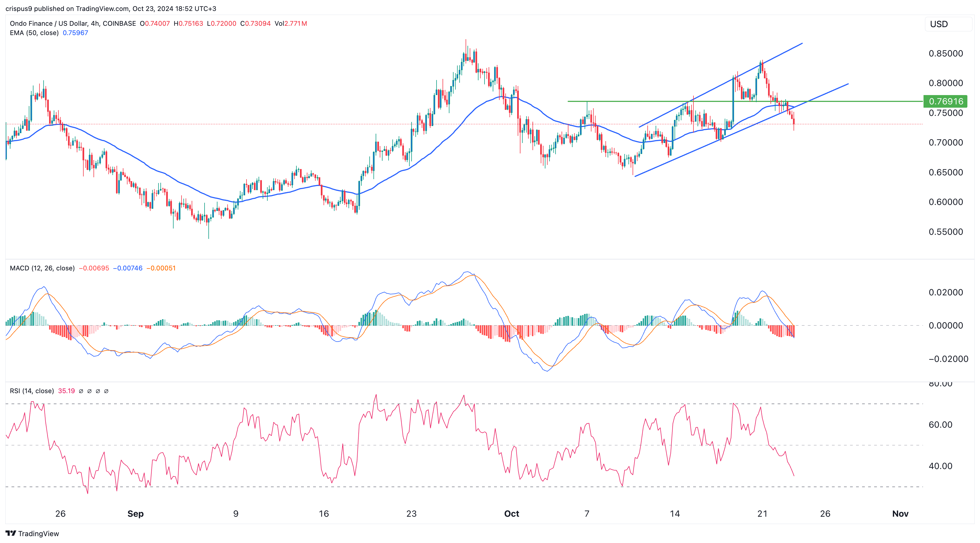Click the RSI axis label 60.00
The image size is (980, 543).
(941, 425)
